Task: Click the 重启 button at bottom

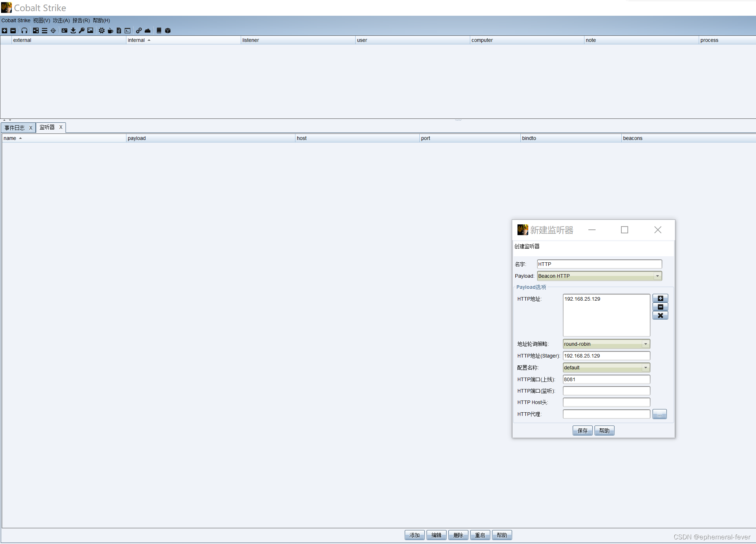Action: click(x=480, y=535)
